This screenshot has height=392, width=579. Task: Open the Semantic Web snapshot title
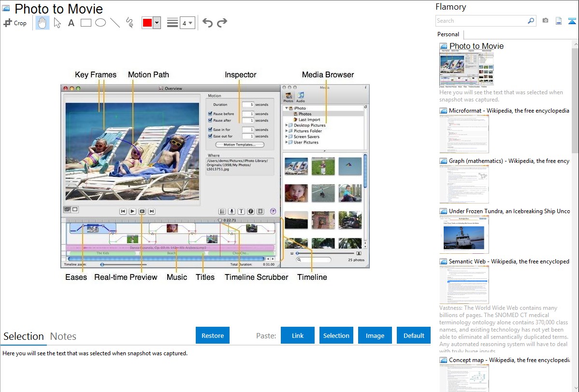(509, 261)
